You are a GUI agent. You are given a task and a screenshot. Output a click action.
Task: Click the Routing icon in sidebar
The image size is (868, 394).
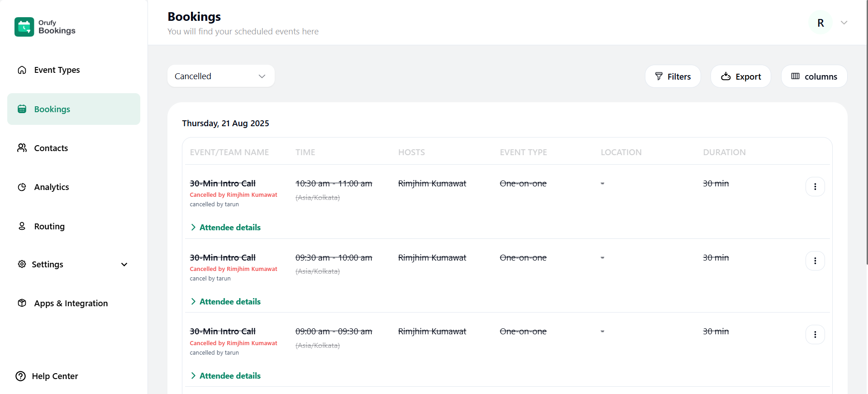[22, 226]
